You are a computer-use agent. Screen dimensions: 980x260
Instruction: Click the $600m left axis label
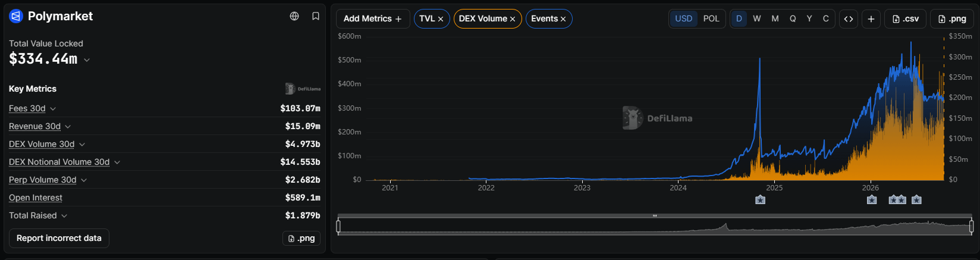[349, 36]
